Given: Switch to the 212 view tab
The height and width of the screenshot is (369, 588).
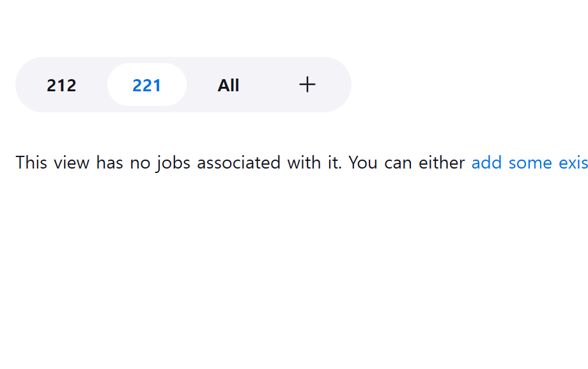Looking at the screenshot, I should pos(61,85).
